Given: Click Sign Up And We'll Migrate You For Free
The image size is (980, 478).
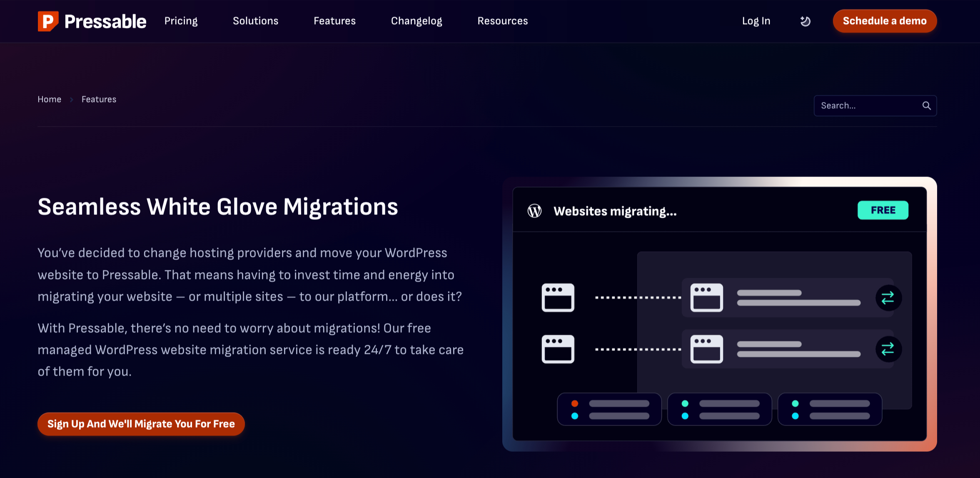Looking at the screenshot, I should point(141,424).
